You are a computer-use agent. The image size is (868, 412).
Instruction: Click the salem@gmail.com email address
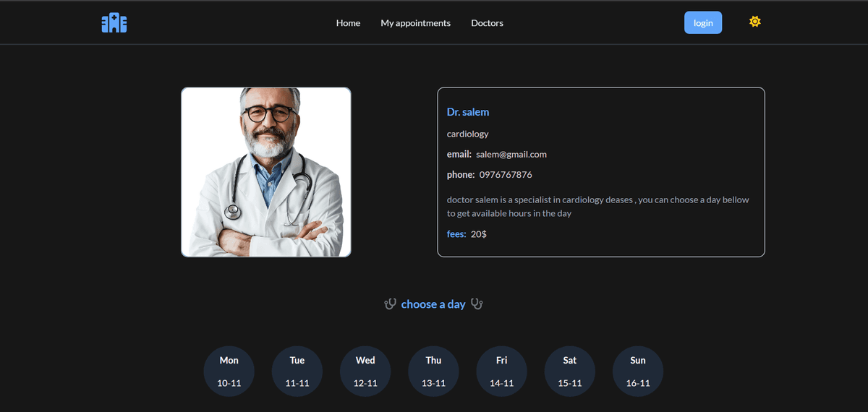511,154
